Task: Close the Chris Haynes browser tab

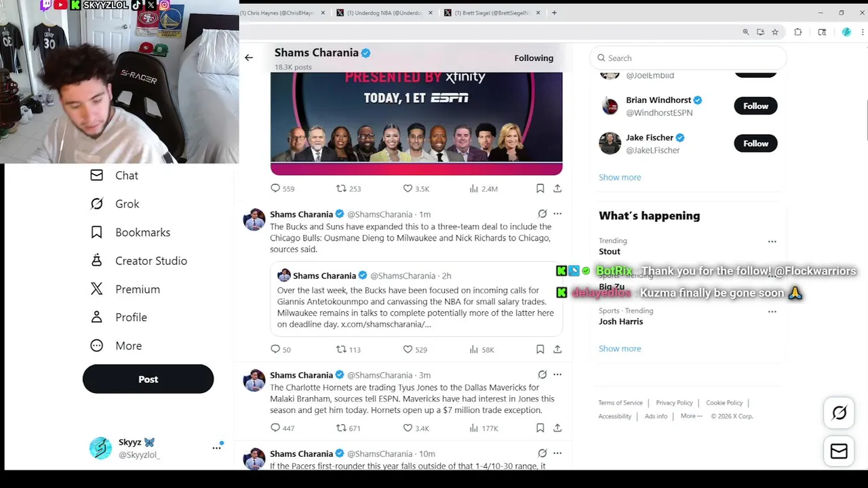Action: [x=323, y=13]
